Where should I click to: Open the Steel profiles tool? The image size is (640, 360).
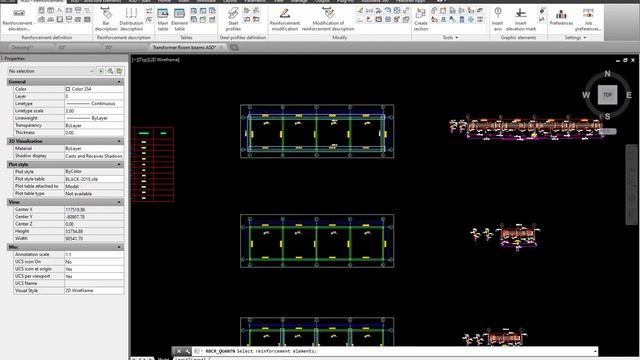pos(233,19)
